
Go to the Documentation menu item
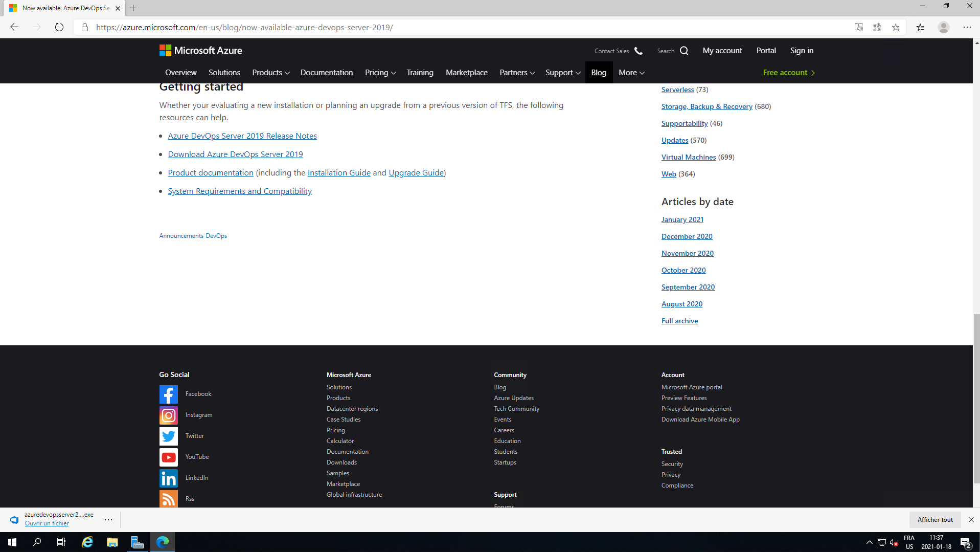(x=326, y=73)
